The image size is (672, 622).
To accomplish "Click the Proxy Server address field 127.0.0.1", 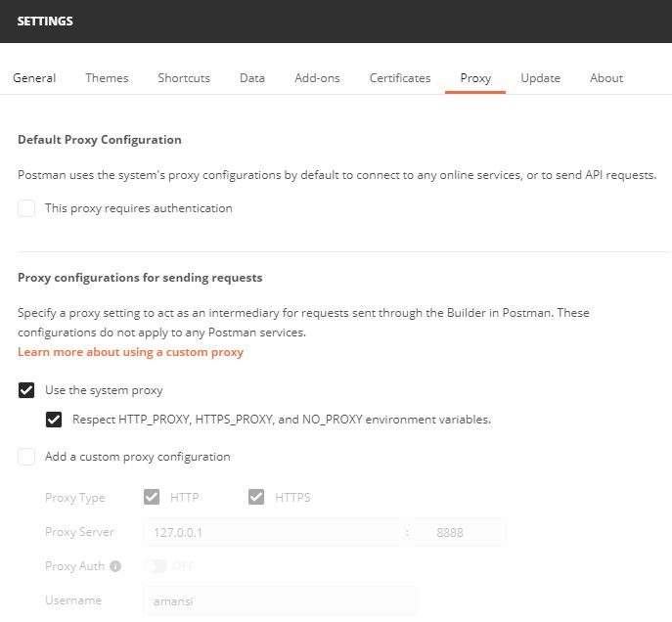I will tap(274, 532).
